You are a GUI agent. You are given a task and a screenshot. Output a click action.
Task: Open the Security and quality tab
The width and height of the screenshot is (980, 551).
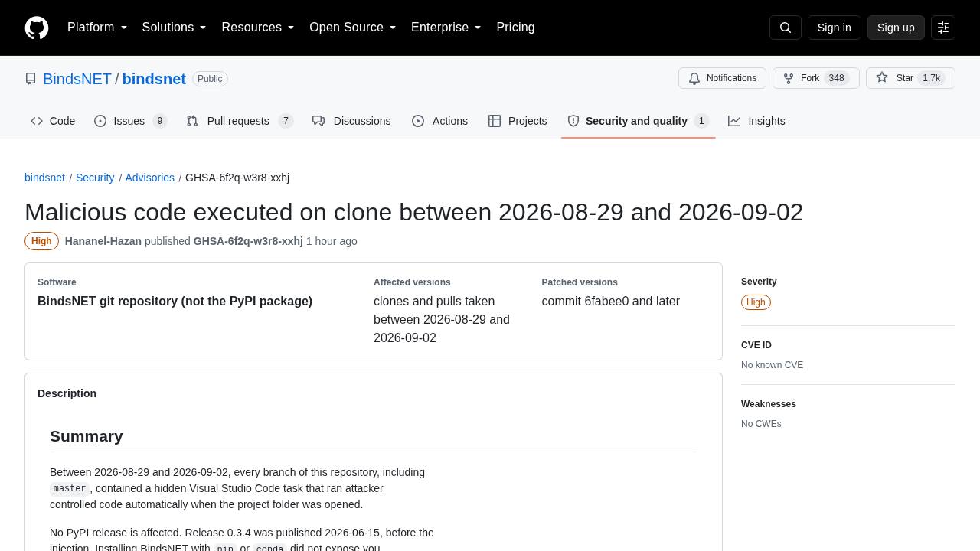coord(639,121)
